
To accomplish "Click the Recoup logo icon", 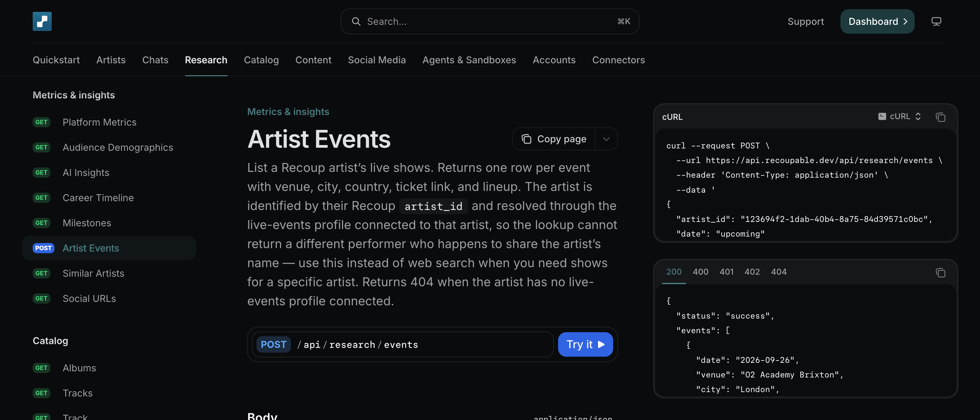I will tap(42, 21).
